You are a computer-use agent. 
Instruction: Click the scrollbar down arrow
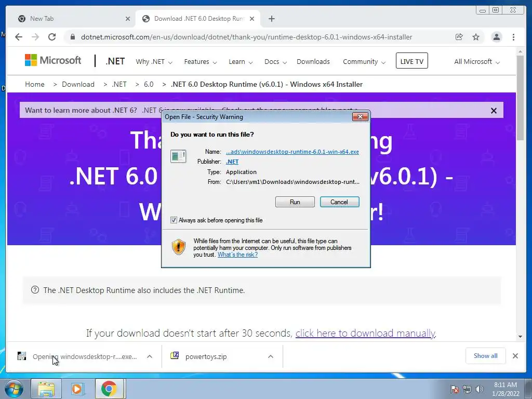click(x=520, y=337)
